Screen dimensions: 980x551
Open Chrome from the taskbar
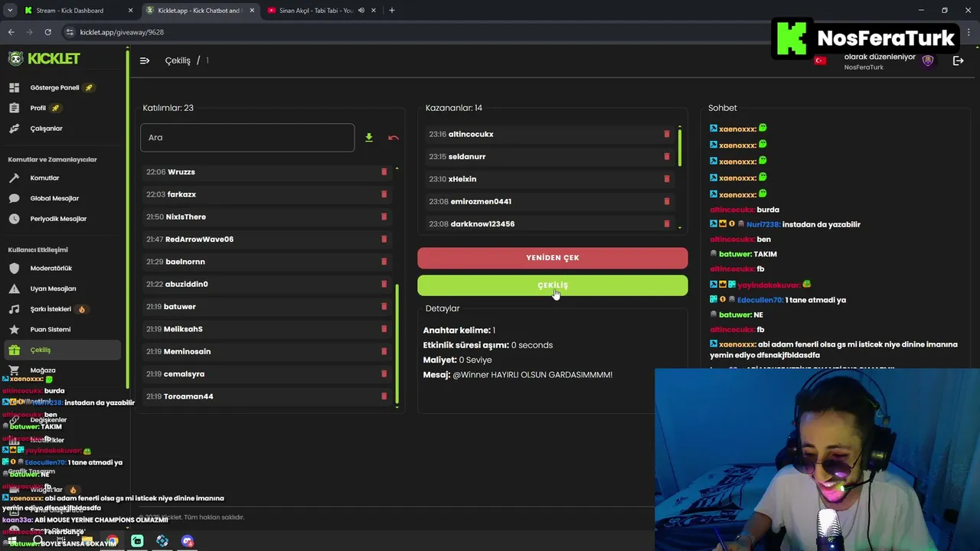(x=113, y=541)
